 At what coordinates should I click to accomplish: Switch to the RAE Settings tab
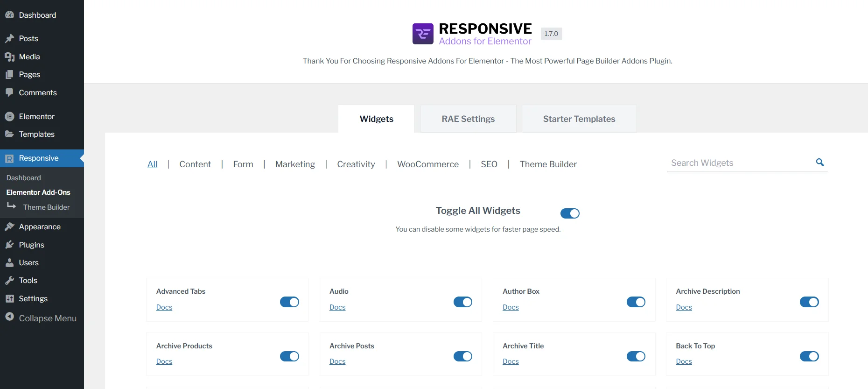click(x=468, y=119)
